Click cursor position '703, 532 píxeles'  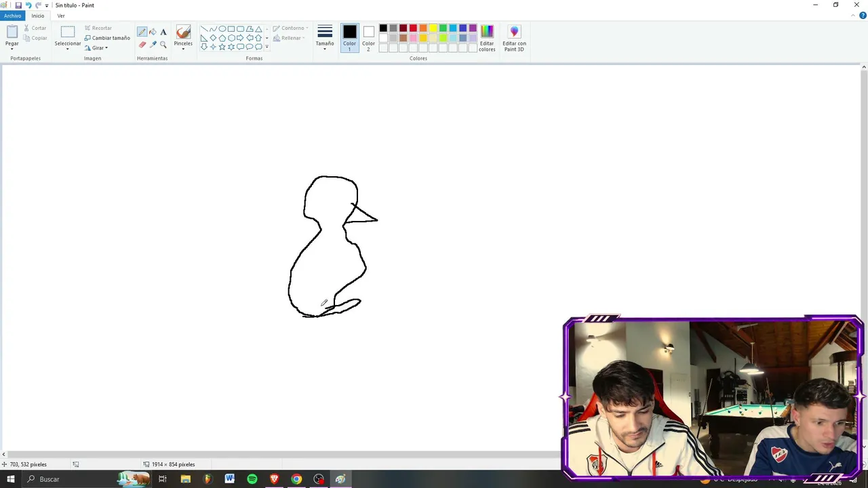tap(28, 464)
